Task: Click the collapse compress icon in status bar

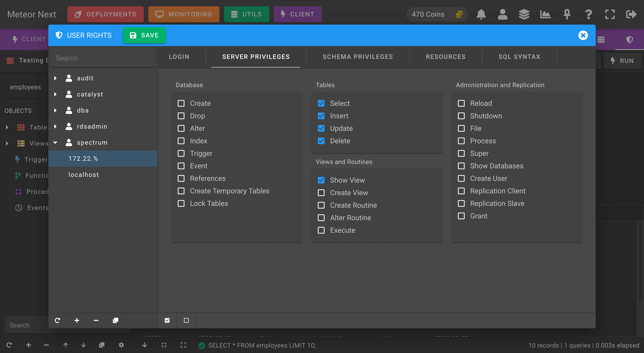Action: pos(164,345)
